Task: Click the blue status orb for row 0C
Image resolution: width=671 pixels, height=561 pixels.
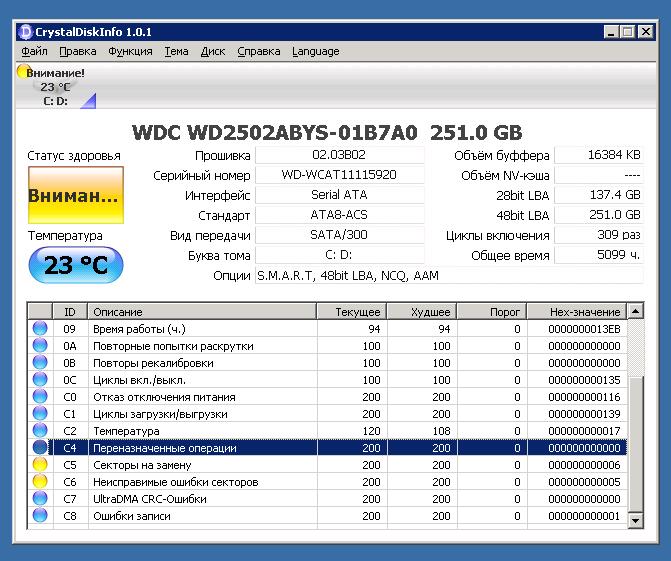Action: click(x=40, y=380)
